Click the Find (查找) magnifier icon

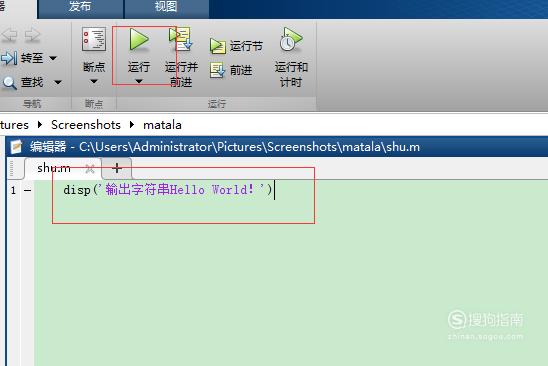[x=9, y=82]
